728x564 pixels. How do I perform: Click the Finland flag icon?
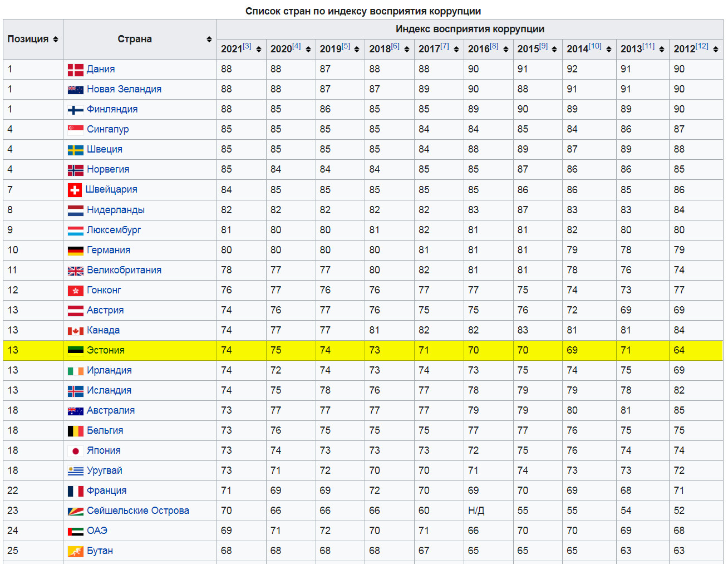pyautogui.click(x=75, y=110)
